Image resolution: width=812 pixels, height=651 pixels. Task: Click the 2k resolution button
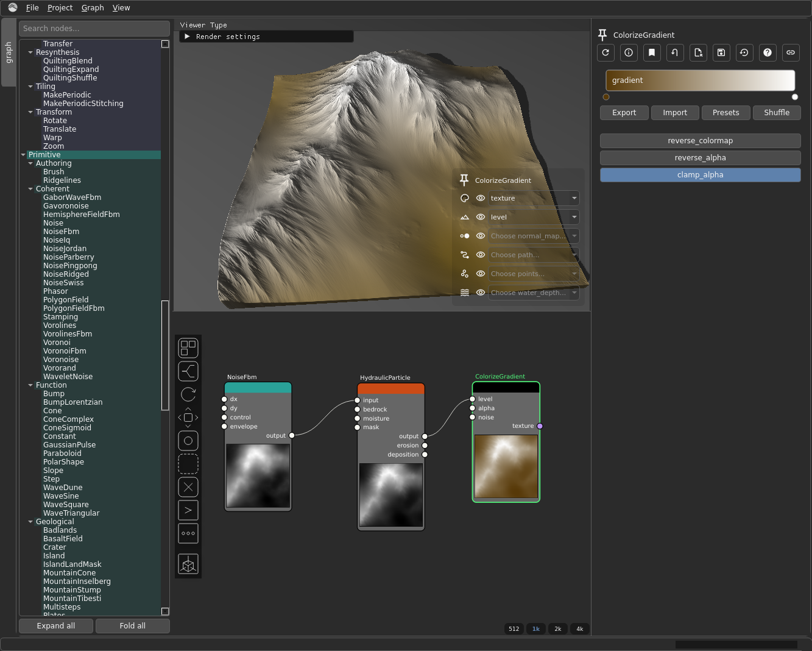tap(558, 628)
